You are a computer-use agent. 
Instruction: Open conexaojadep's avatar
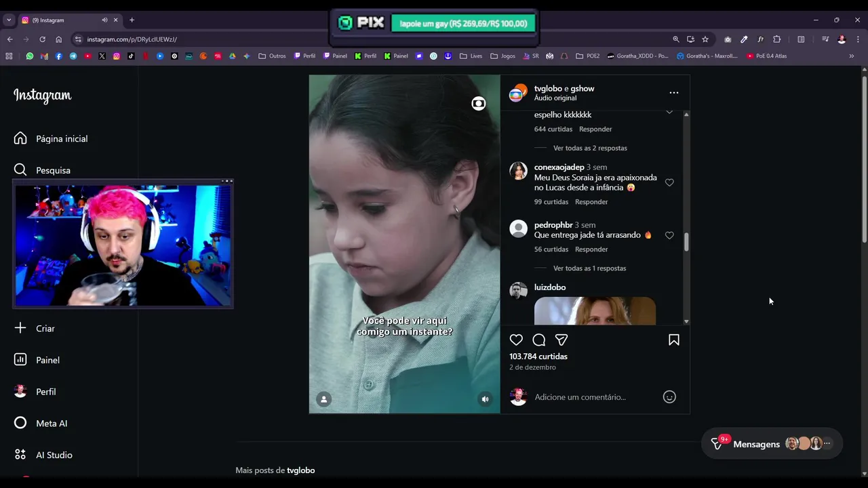click(519, 171)
